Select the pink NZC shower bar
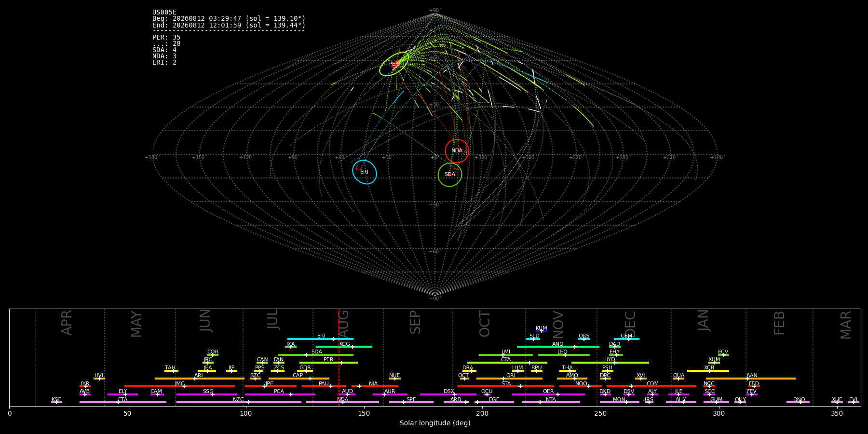 (x=239, y=402)
